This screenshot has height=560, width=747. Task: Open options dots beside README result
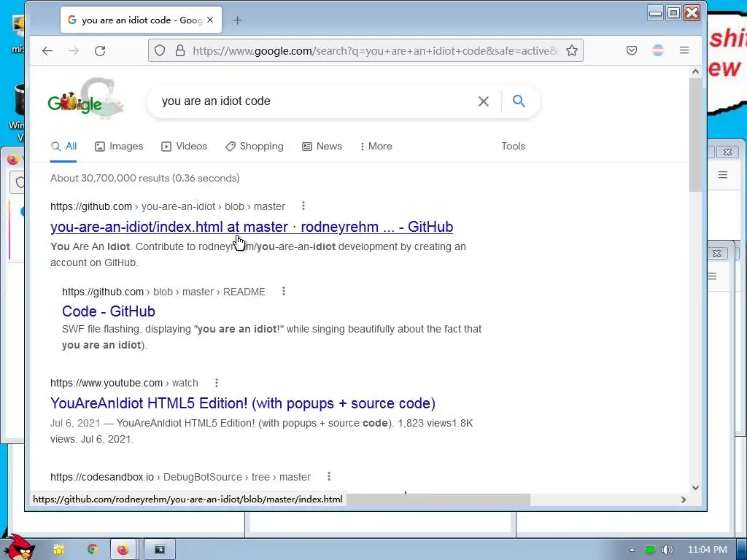(x=284, y=291)
